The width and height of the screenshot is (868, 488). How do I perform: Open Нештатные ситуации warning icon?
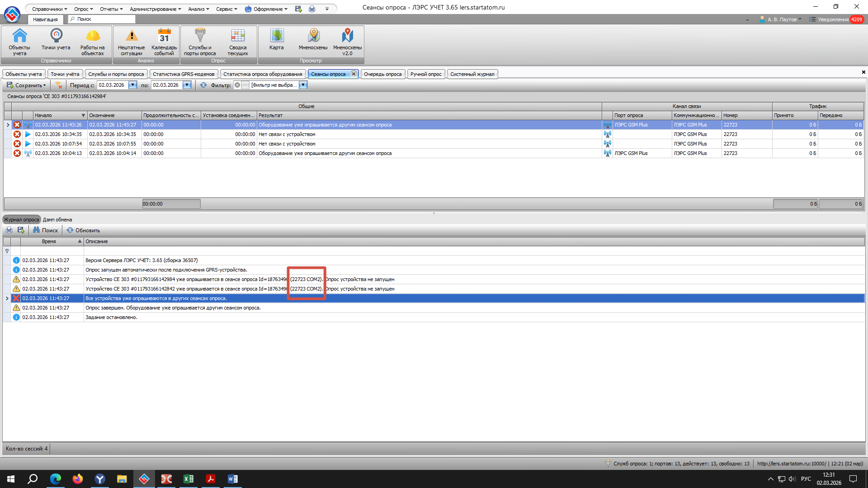pos(131,42)
